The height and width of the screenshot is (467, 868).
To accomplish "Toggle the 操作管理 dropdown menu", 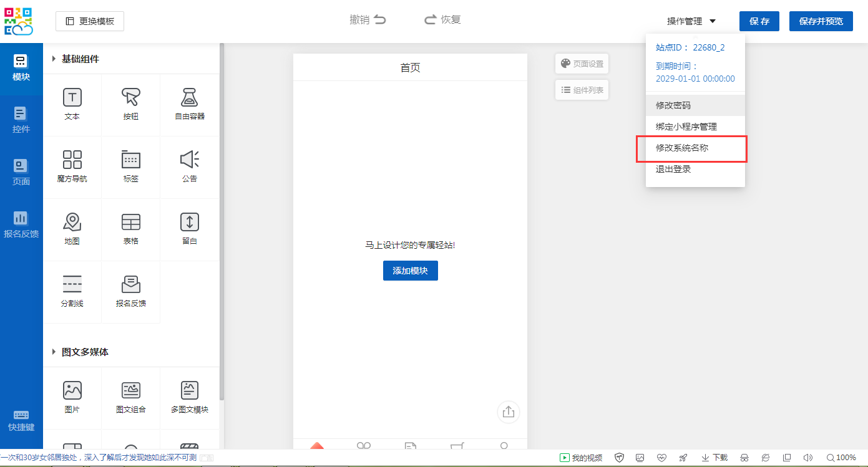I will (x=691, y=21).
